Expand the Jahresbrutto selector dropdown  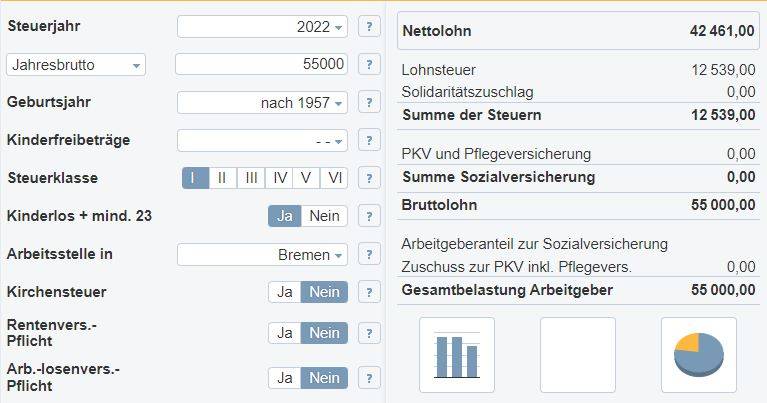[x=76, y=65]
